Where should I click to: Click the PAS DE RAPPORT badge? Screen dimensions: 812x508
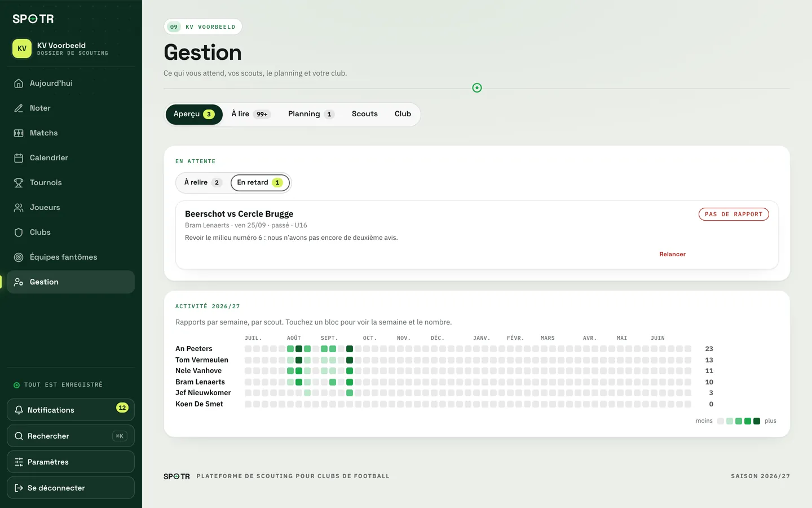(x=734, y=214)
